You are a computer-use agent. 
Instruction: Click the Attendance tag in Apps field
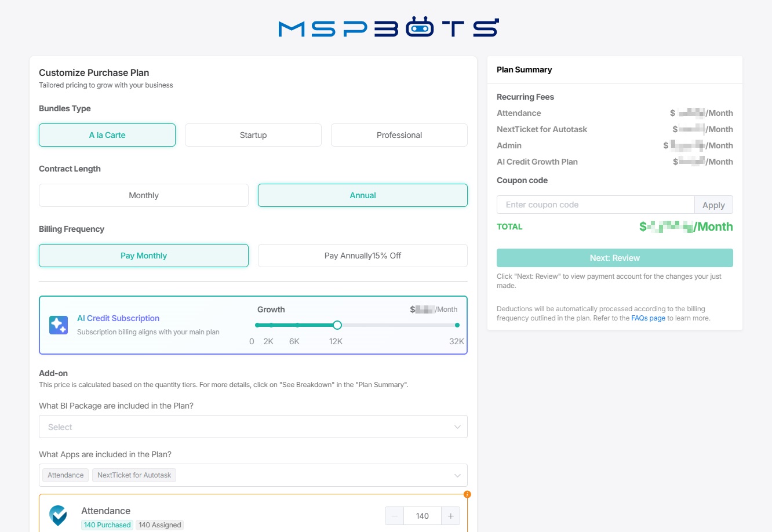[65, 475]
